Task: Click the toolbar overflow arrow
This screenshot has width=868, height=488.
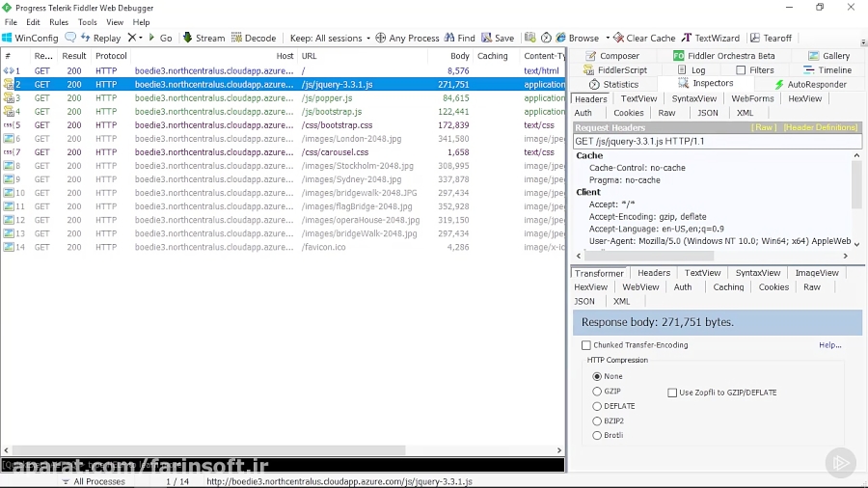Action: click(863, 42)
